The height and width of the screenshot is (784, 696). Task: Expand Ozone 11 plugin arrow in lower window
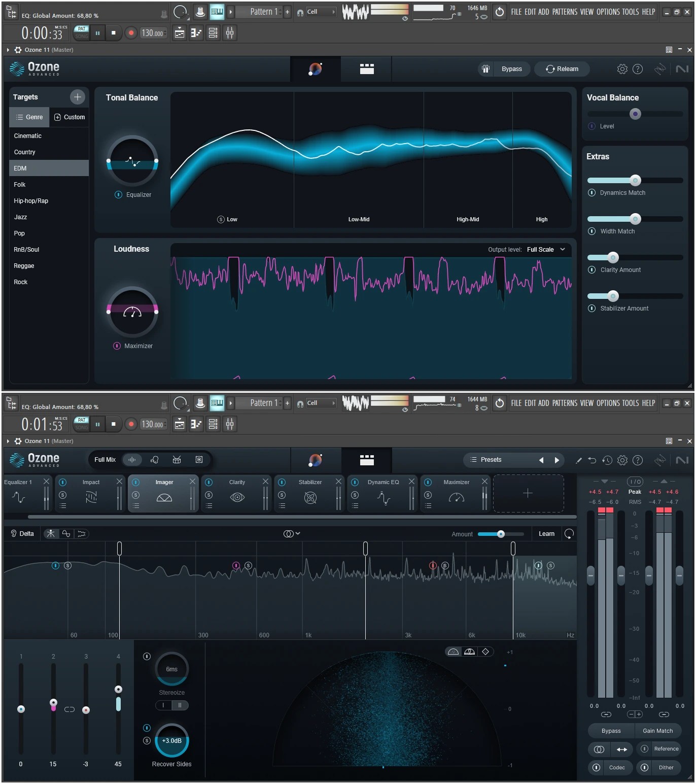coord(8,441)
